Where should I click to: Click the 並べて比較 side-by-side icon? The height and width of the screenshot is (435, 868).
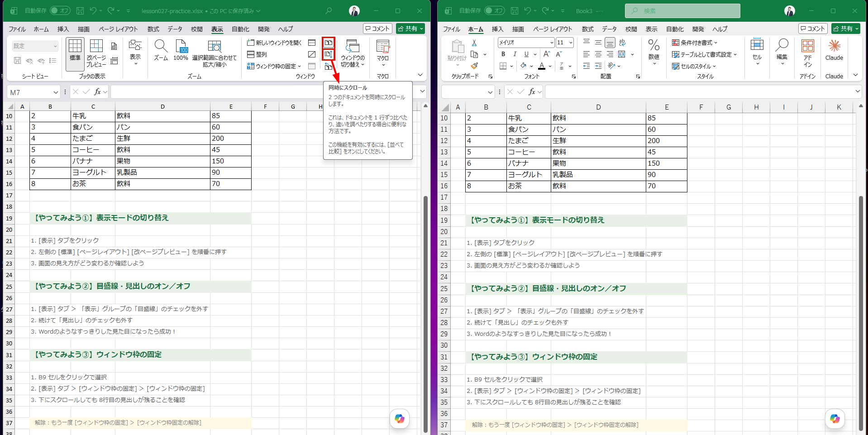[x=329, y=43]
